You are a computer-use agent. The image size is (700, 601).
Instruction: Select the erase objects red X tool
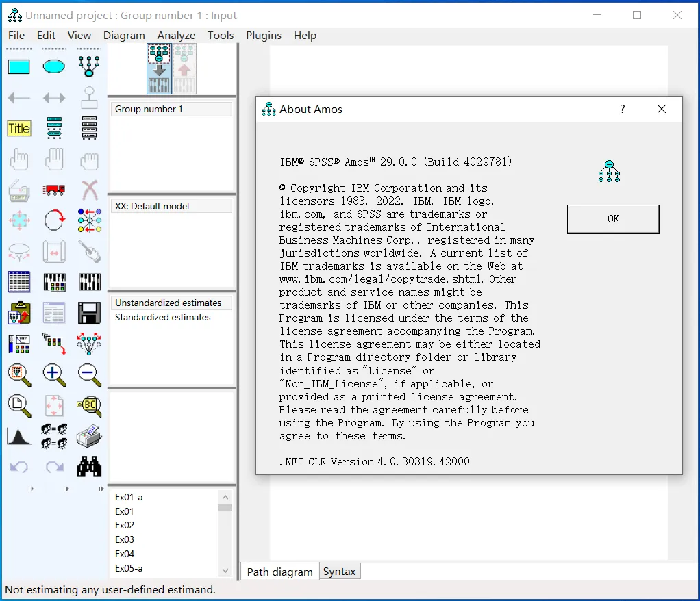tap(89, 190)
